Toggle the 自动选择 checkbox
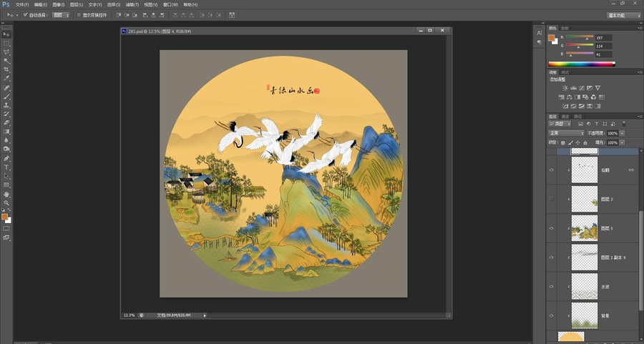The height and width of the screenshot is (344, 644). click(x=26, y=15)
